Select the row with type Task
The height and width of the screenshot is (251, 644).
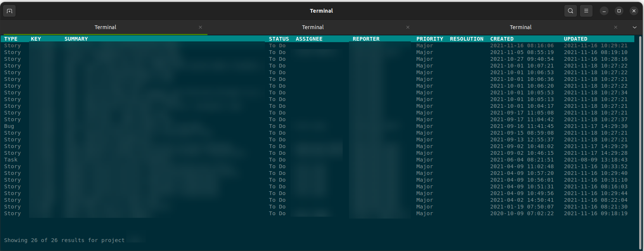[11, 160]
